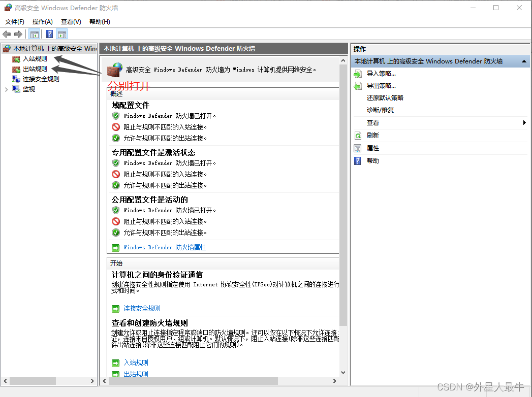Click the center pane vertical scrollbar thumb

tap(343, 195)
